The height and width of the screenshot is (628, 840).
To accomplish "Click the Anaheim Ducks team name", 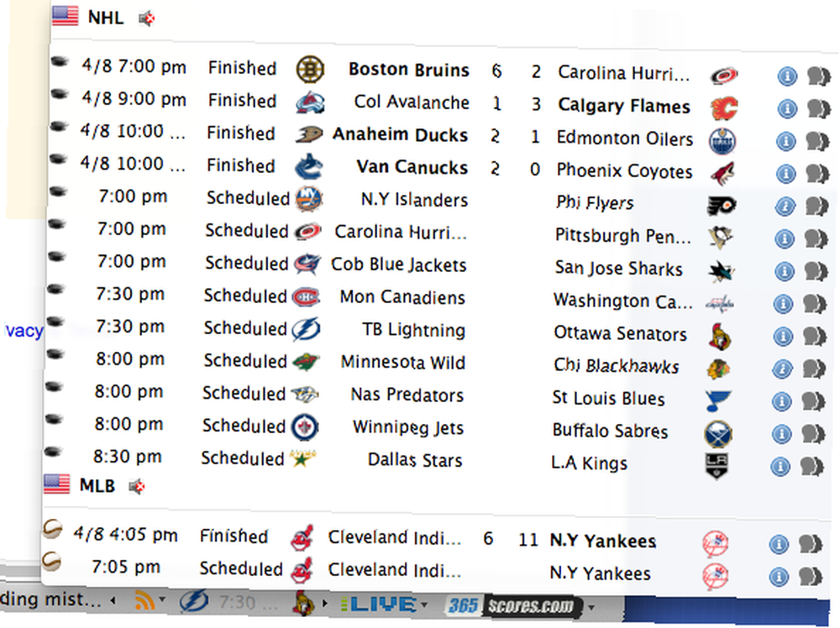I will point(400,134).
